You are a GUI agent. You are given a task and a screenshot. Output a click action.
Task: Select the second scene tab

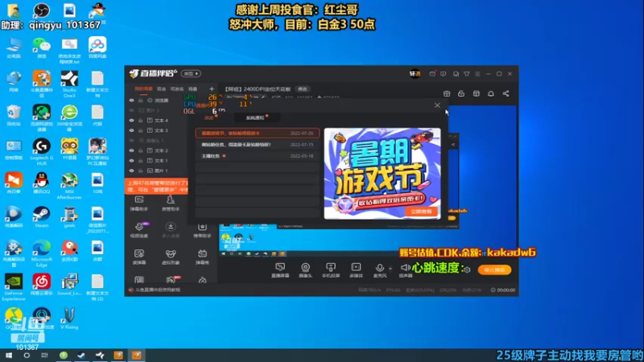[162, 89]
